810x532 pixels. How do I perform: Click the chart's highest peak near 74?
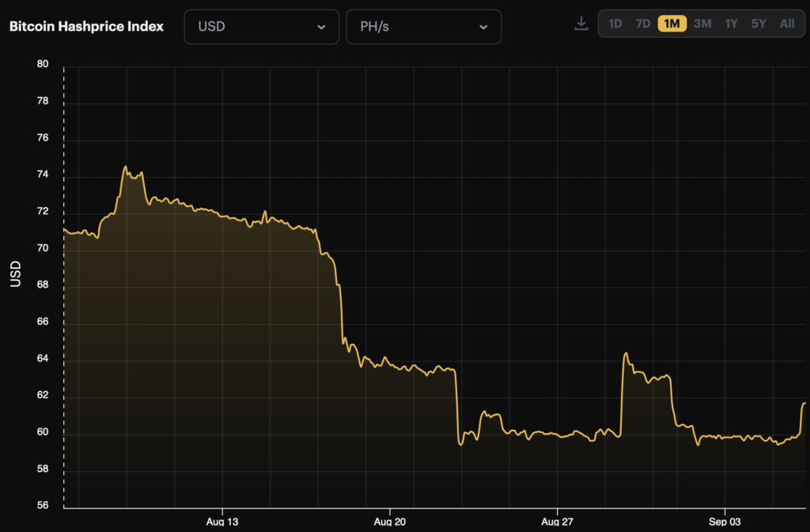pos(125,167)
